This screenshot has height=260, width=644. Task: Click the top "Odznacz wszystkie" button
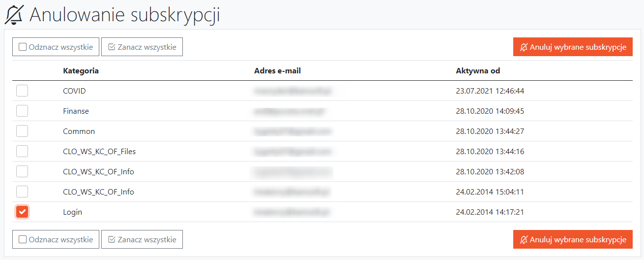[56, 47]
